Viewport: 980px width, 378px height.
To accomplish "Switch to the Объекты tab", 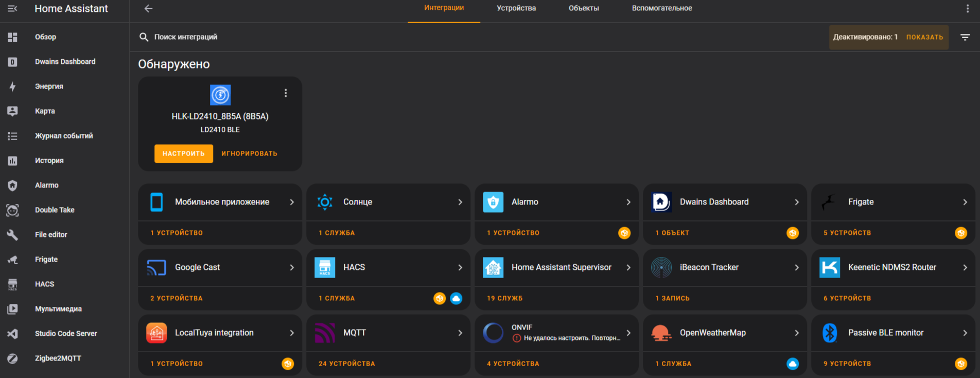I will 584,8.
